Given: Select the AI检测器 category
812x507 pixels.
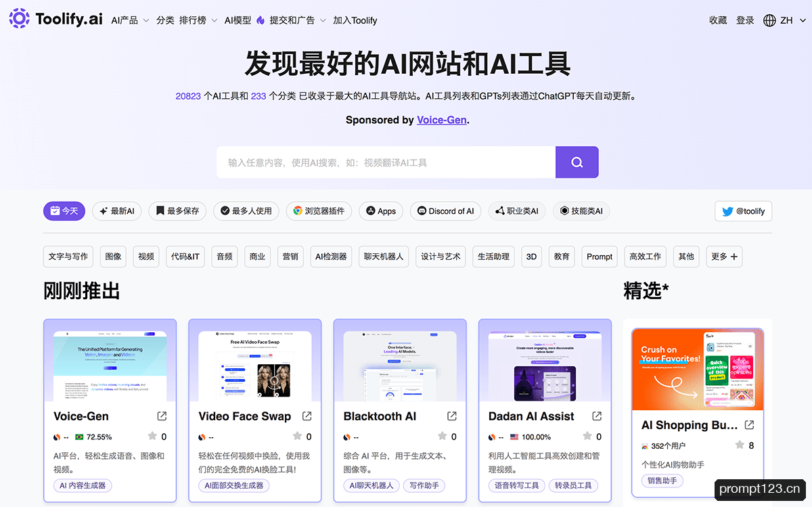Looking at the screenshot, I should point(331,257).
